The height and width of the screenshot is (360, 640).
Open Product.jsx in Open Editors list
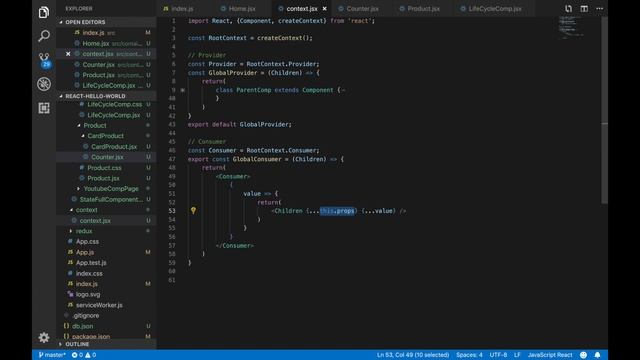tap(106, 75)
